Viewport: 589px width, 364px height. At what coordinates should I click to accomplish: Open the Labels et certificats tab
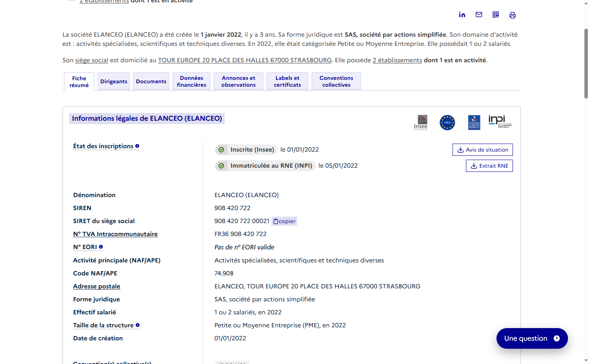click(x=287, y=81)
